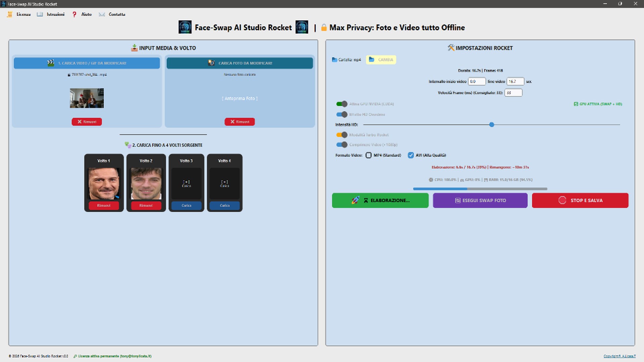Image resolution: width=644 pixels, height=362 pixels.
Task: Toggle Effetto HD Overdrive switch
Action: point(342,114)
